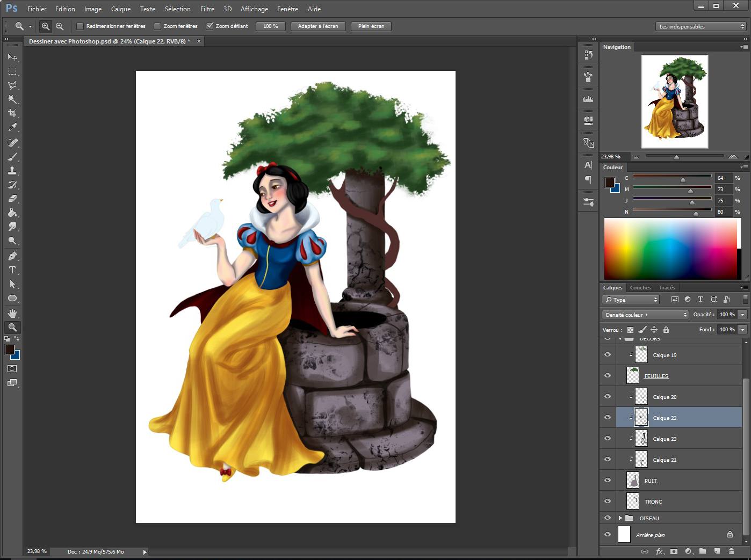Click the Adapter à l'écran button
Viewport: 751px width, 560px height.
point(317,26)
